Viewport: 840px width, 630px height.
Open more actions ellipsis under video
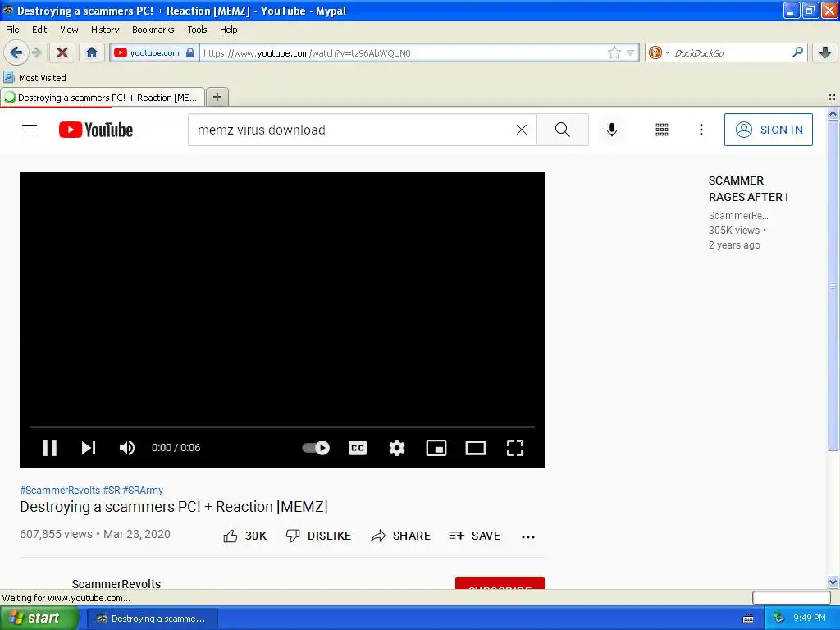point(528,536)
